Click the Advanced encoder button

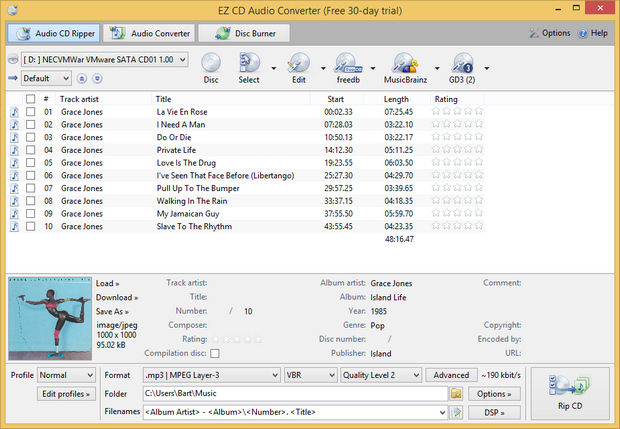pyautogui.click(x=451, y=375)
